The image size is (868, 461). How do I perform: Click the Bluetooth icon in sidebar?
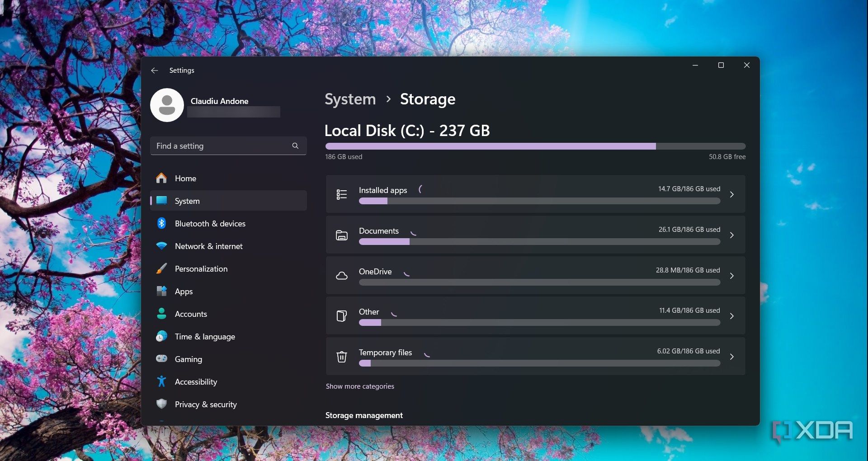(x=161, y=223)
